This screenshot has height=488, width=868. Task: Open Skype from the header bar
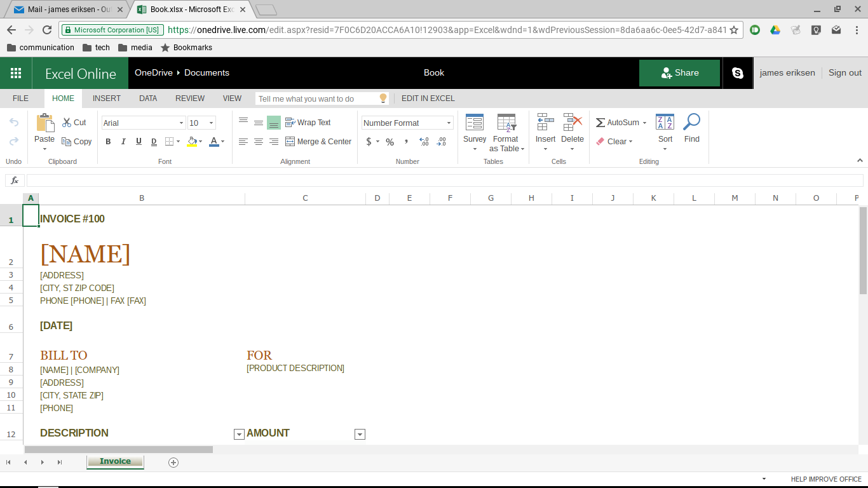click(x=738, y=73)
